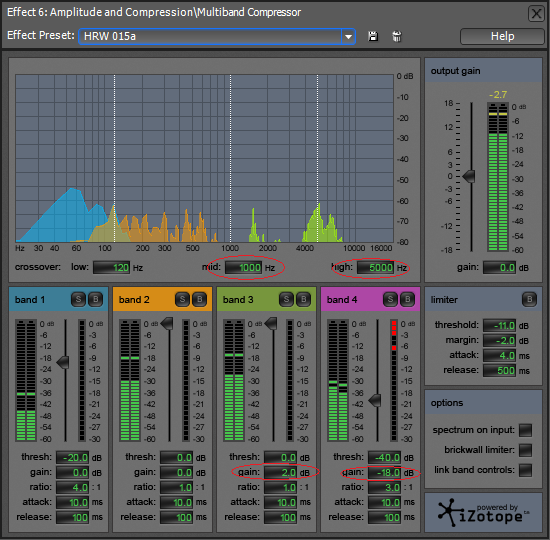
Task: Close the Multiband Compressor window
Action: (536, 14)
